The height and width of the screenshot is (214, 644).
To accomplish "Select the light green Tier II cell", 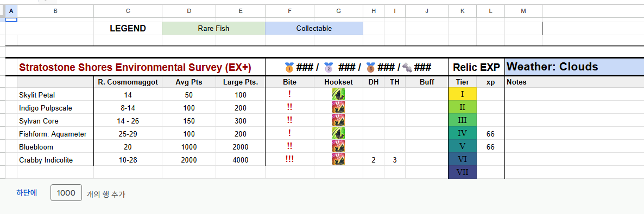I will coord(463,107).
